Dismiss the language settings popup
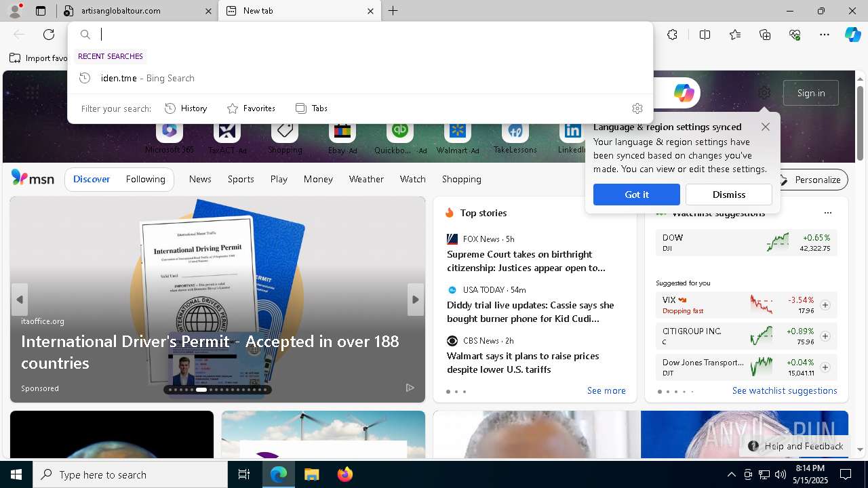The image size is (868, 488). 729,195
